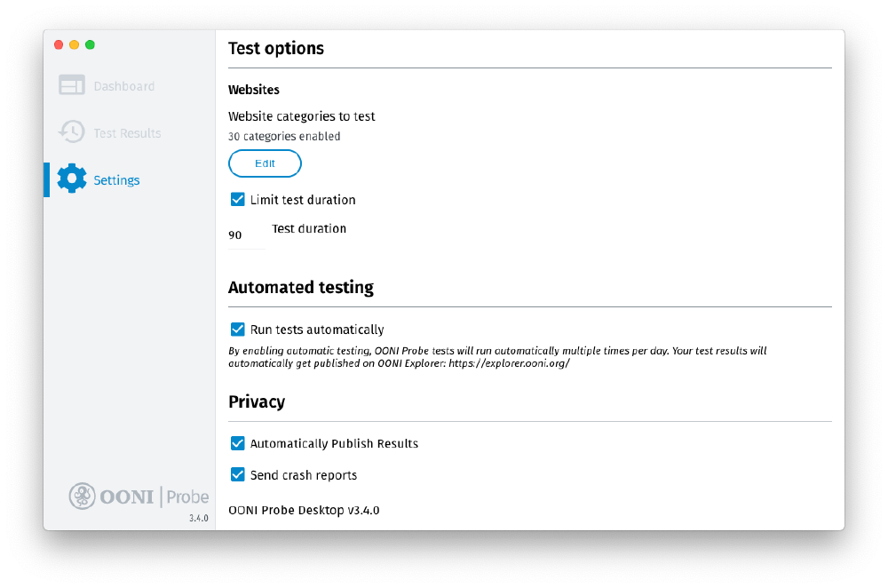
Task: Click the green zoom traffic light button
Action: (89, 44)
